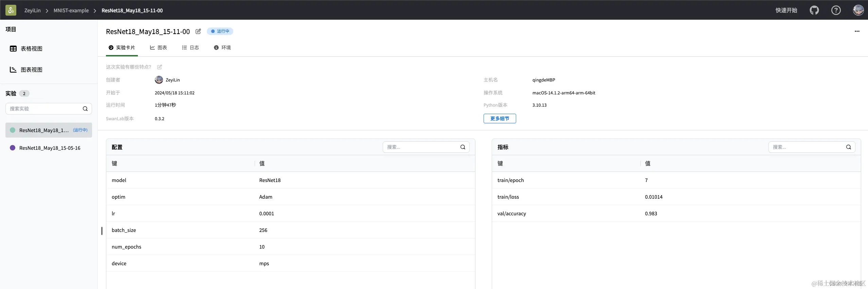
Task: Switch to the 日志 tab
Action: point(190,48)
